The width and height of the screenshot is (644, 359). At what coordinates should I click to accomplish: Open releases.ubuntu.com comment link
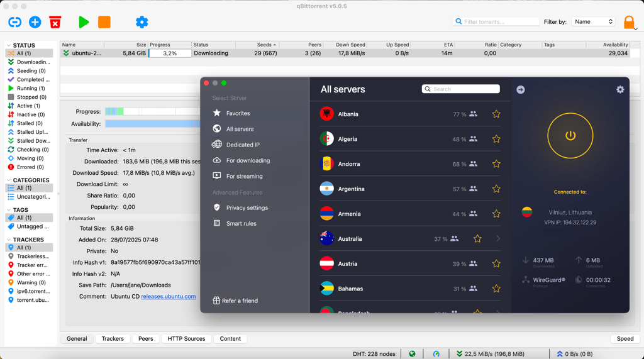pos(169,297)
